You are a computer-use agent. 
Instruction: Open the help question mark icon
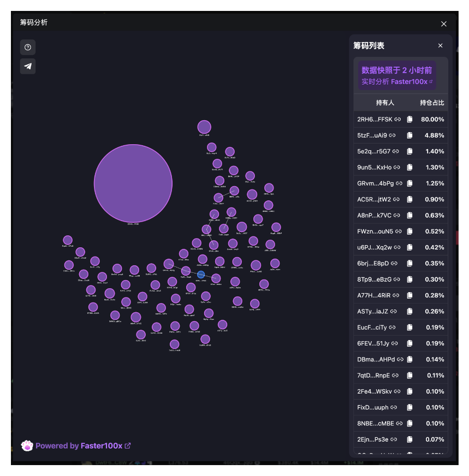[28, 47]
